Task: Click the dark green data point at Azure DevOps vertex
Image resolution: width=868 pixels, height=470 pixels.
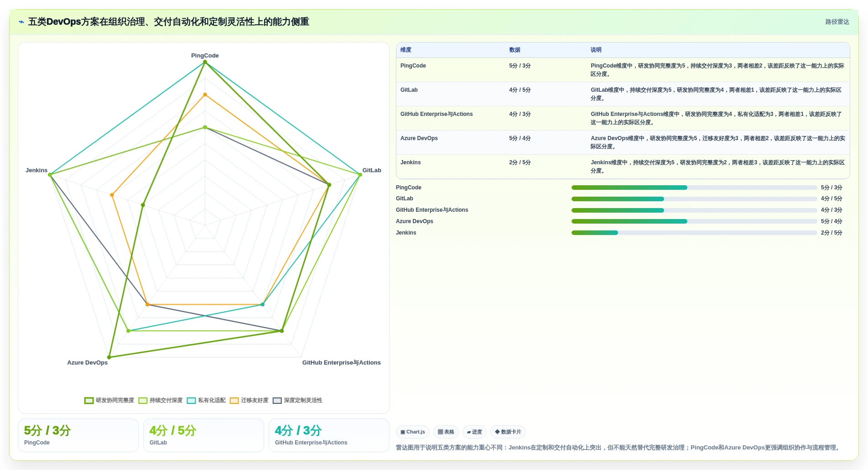Action: click(109, 357)
